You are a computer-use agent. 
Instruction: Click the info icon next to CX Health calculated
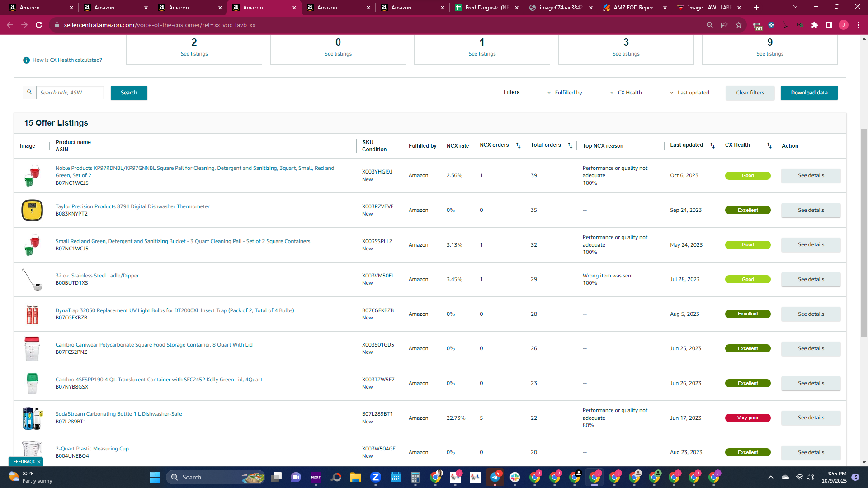point(27,60)
